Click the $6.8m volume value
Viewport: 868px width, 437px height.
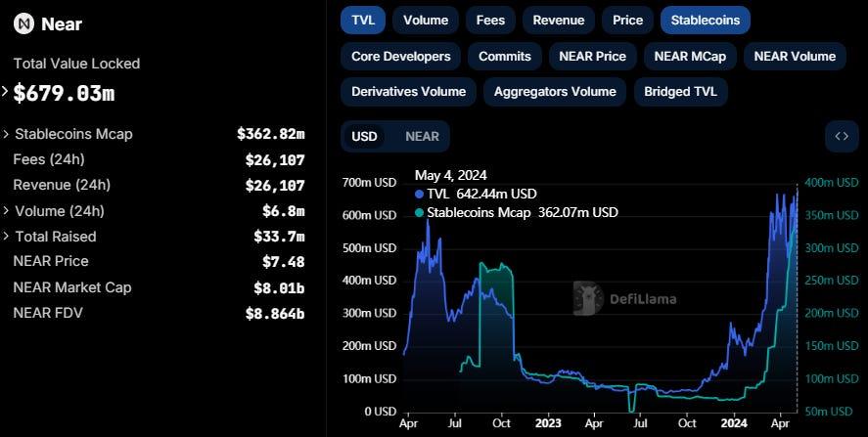tap(284, 211)
